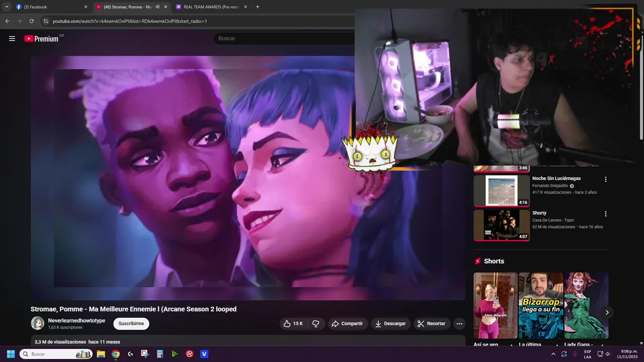The image size is (644, 362).
Task: Open options for Noche Sin Luciérnagas
Action: click(606, 179)
